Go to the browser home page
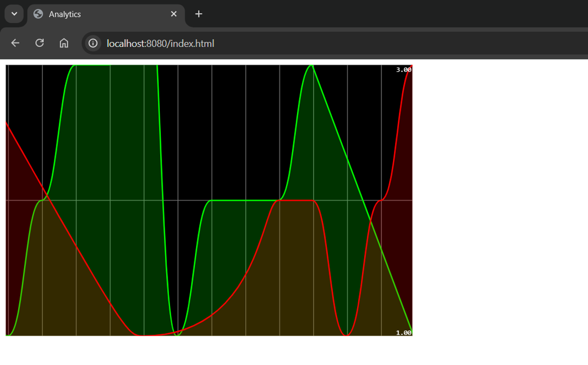This screenshot has width=588, height=365. click(64, 43)
